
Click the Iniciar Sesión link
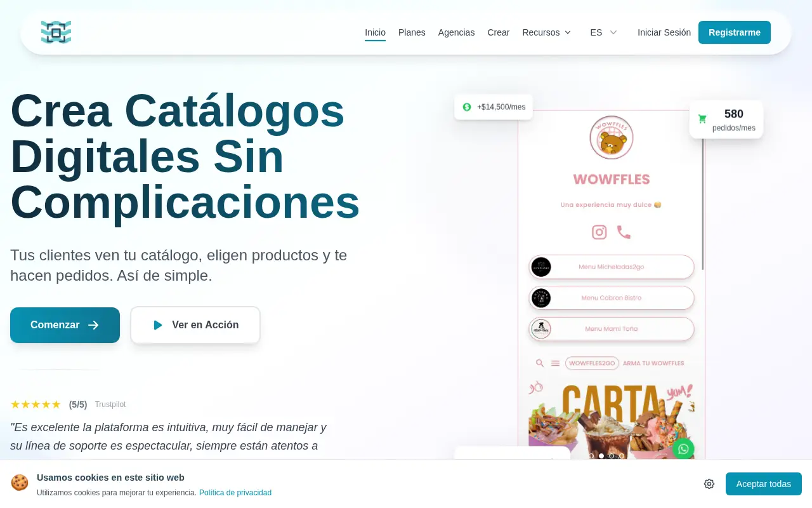[664, 32]
